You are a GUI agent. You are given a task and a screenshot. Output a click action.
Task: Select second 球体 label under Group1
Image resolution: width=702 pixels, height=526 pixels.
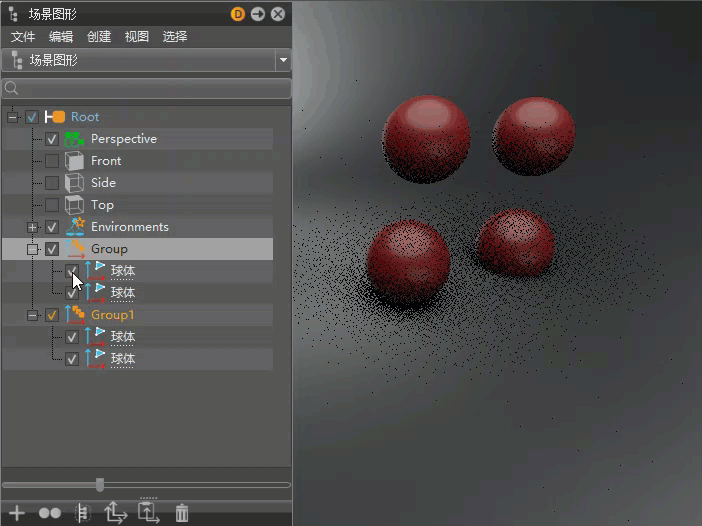coord(123,359)
